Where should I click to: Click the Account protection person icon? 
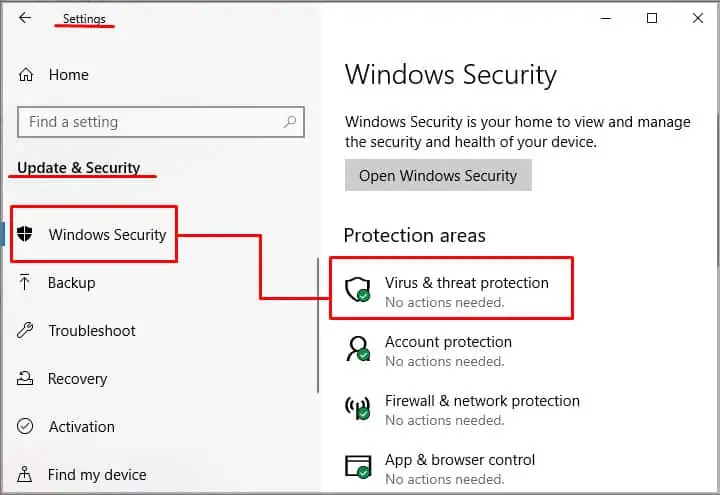(358, 350)
